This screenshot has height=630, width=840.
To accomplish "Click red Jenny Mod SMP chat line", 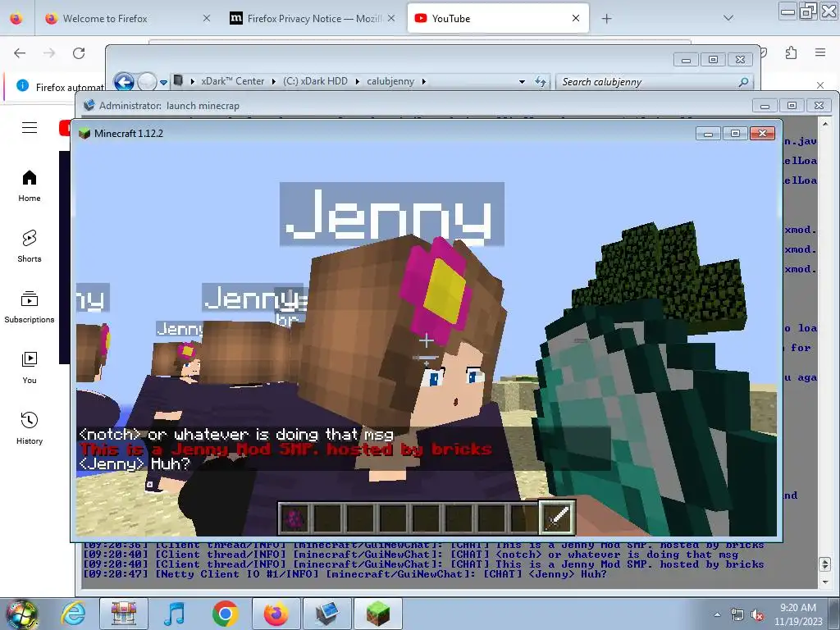I will (285, 450).
